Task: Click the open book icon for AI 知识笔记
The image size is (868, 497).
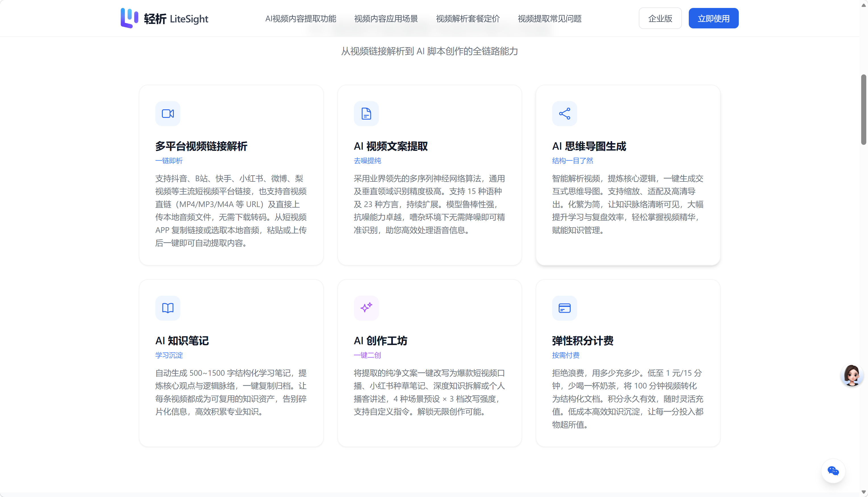Action: 168,308
